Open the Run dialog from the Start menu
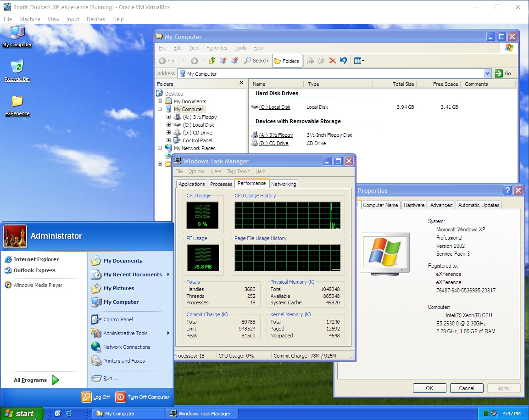This screenshot has width=529, height=420. 105,379
